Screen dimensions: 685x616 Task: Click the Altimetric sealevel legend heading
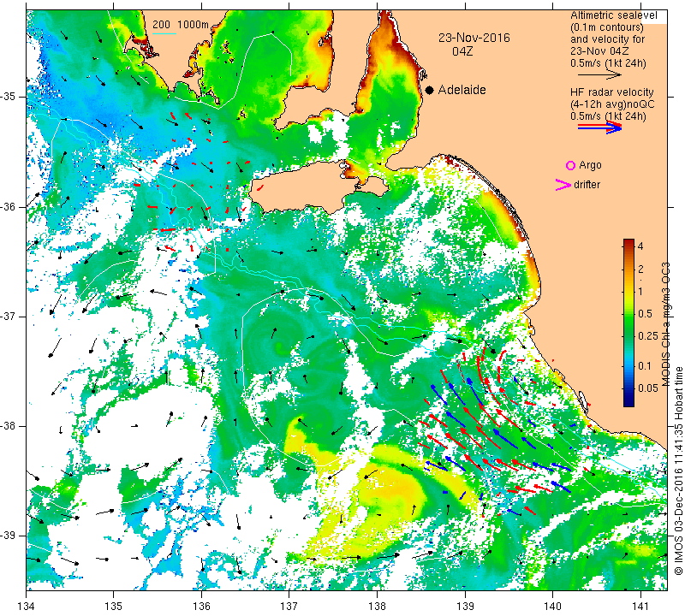click(x=613, y=15)
